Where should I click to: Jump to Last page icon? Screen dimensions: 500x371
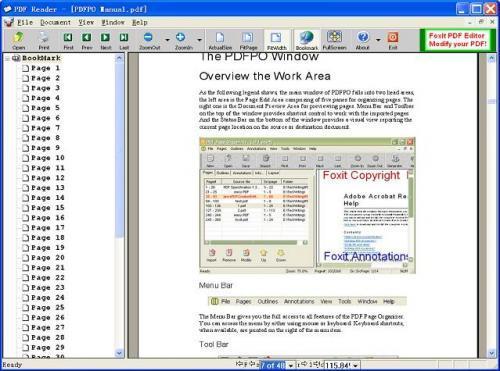point(124,37)
